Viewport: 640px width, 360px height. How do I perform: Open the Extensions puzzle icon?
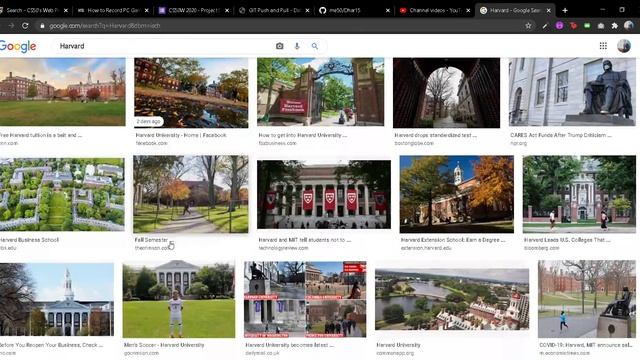click(x=615, y=26)
